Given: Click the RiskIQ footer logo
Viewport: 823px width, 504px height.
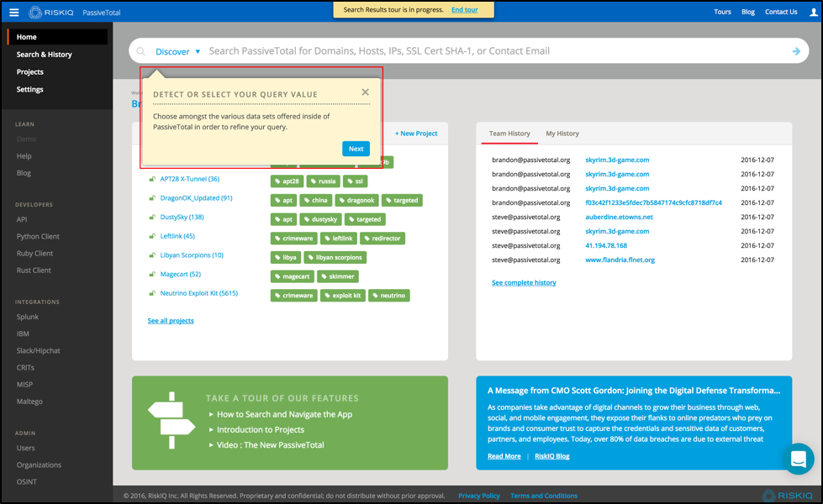Looking at the screenshot, I should pos(787,495).
